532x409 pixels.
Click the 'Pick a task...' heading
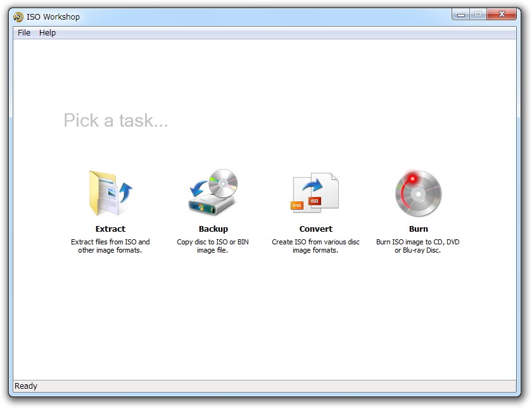pos(115,120)
